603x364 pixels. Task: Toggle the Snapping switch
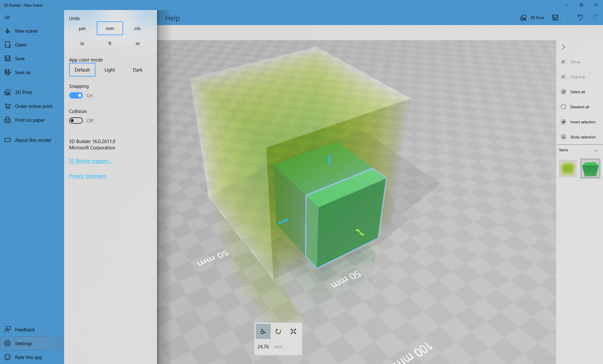click(76, 95)
